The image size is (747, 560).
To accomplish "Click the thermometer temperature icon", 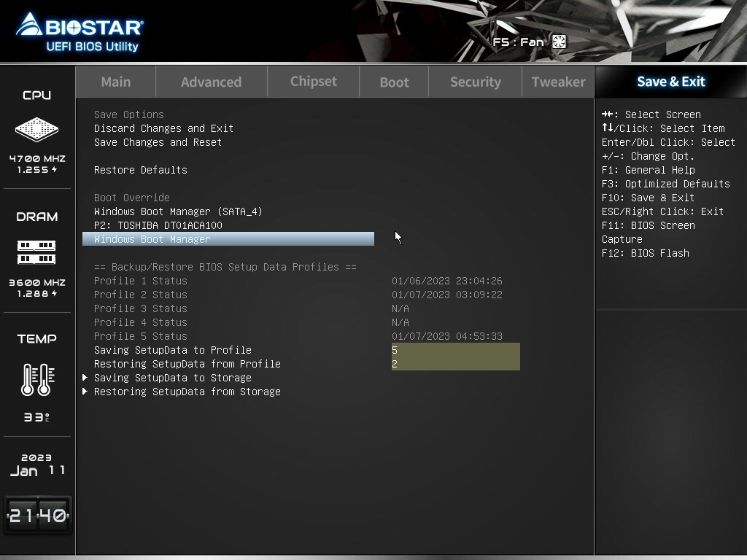I will click(38, 379).
